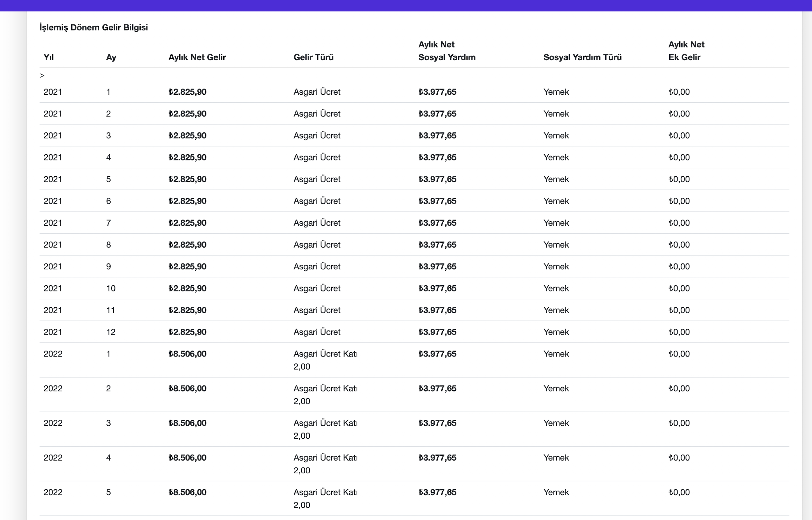Click the 'Ay' column header
The height and width of the screenshot is (520, 812).
pyautogui.click(x=111, y=57)
